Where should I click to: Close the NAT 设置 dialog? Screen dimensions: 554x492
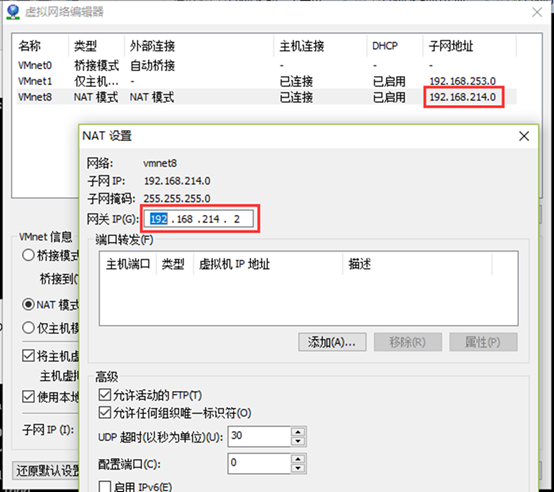(524, 136)
